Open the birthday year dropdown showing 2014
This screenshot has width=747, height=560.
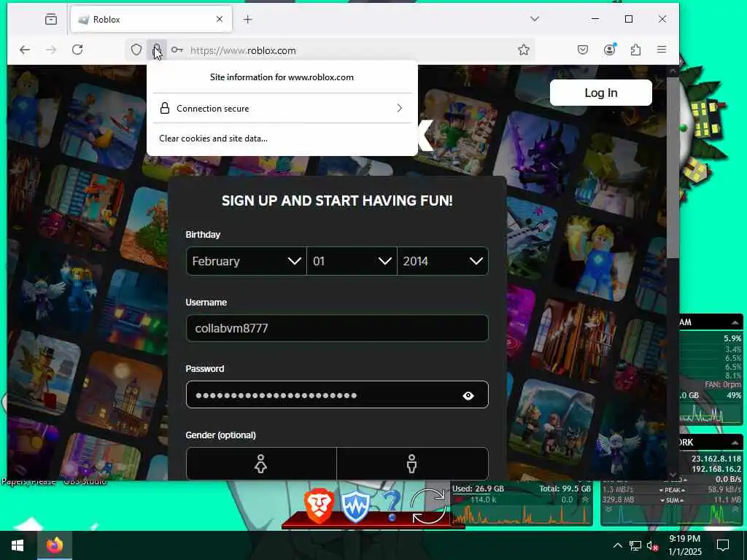tap(443, 261)
